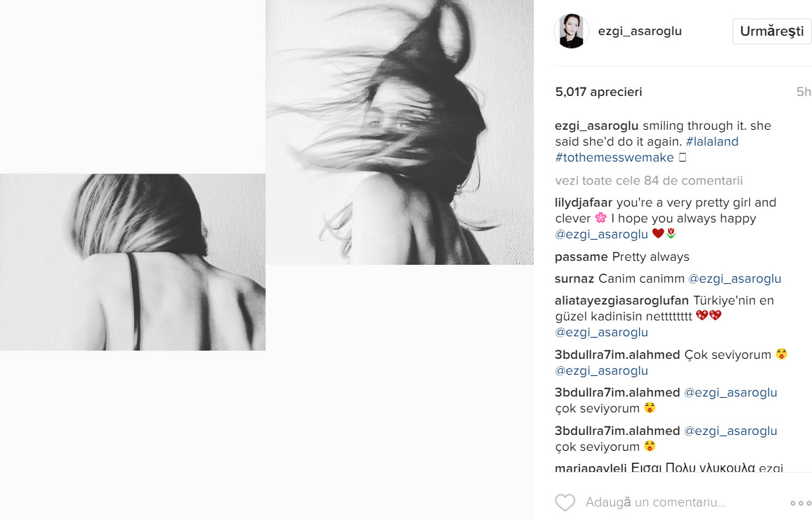Click the 5h post timestamp

tap(803, 92)
